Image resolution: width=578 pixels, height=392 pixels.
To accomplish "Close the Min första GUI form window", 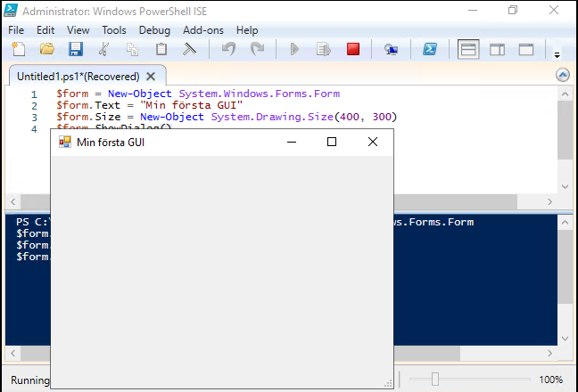I will pos(373,142).
